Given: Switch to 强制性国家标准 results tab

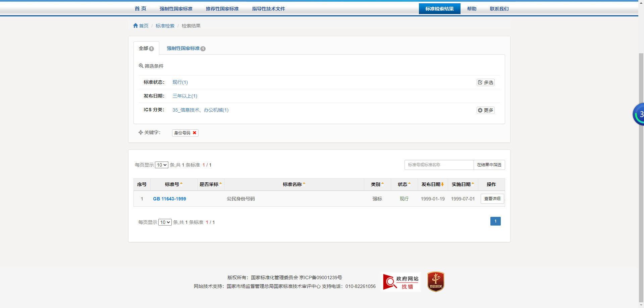Looking at the screenshot, I should [x=186, y=48].
